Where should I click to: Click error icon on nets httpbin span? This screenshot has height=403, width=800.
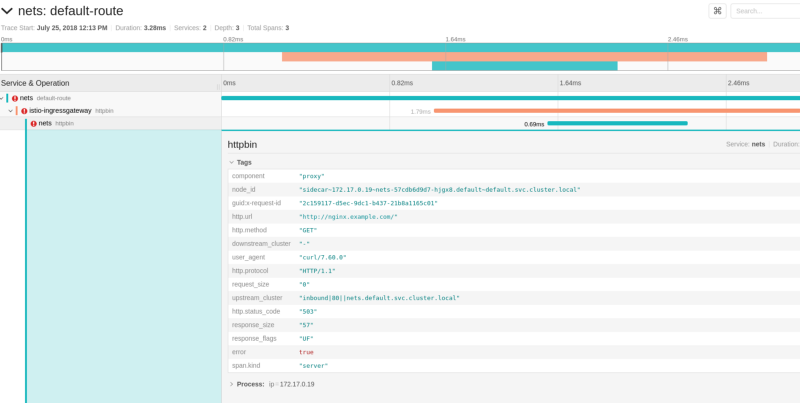click(34, 123)
